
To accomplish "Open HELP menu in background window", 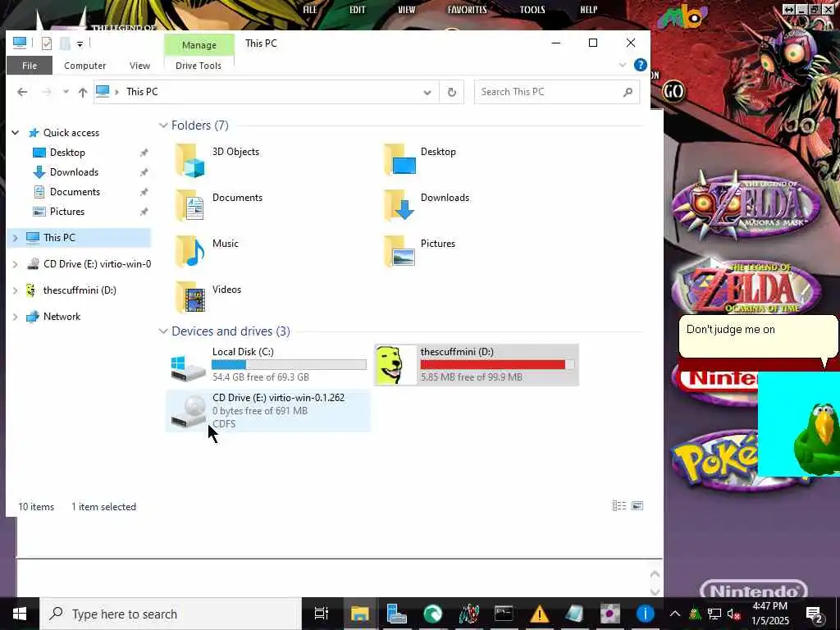I will 588,10.
